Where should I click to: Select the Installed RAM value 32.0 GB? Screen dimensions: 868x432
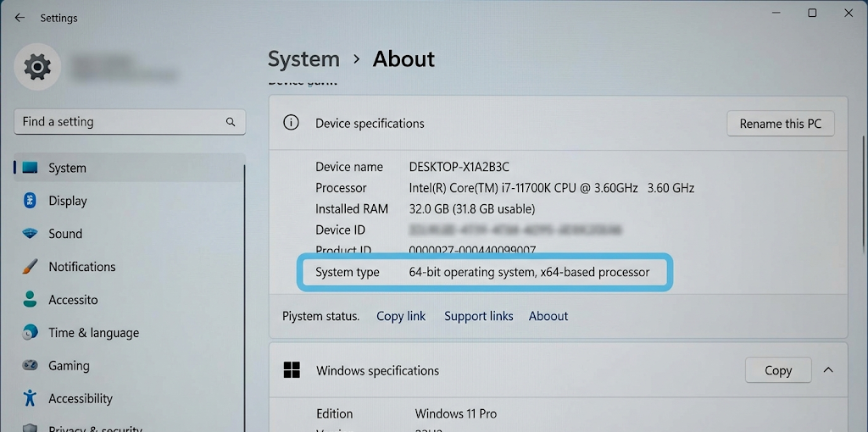point(471,209)
